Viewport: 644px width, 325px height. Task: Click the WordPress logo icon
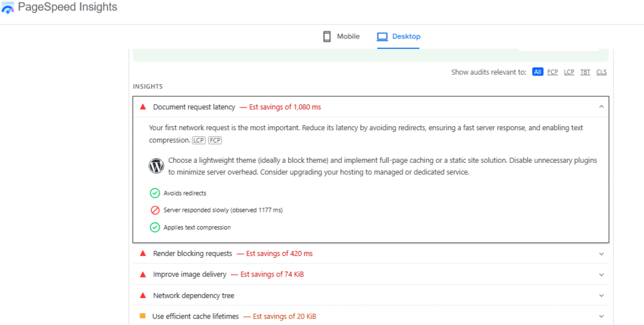(x=156, y=166)
